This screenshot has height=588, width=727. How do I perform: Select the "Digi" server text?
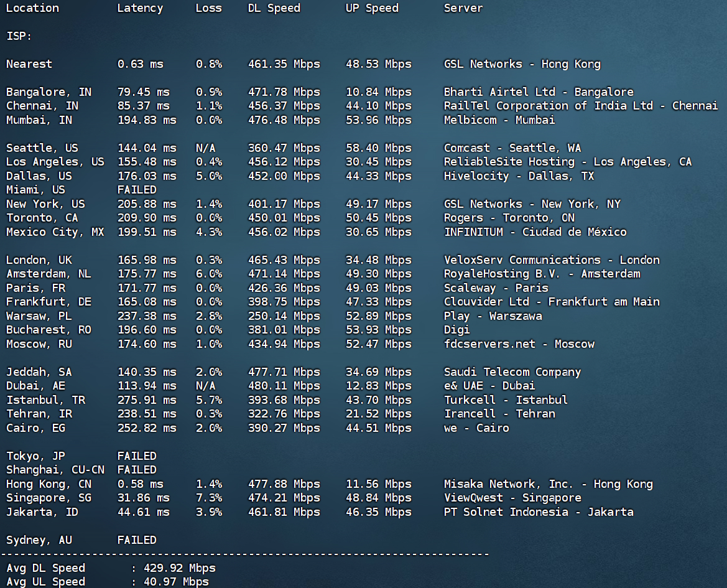click(x=456, y=330)
